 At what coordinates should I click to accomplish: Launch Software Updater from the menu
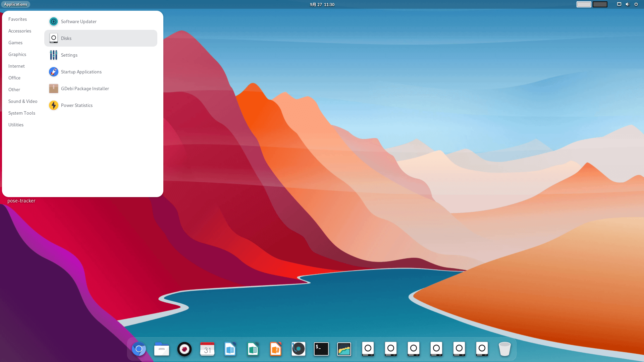tap(78, 21)
